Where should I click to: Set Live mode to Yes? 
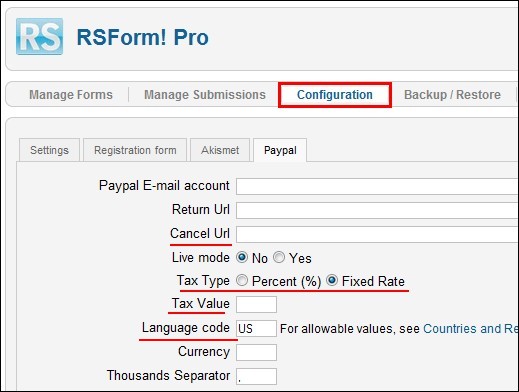click(279, 257)
